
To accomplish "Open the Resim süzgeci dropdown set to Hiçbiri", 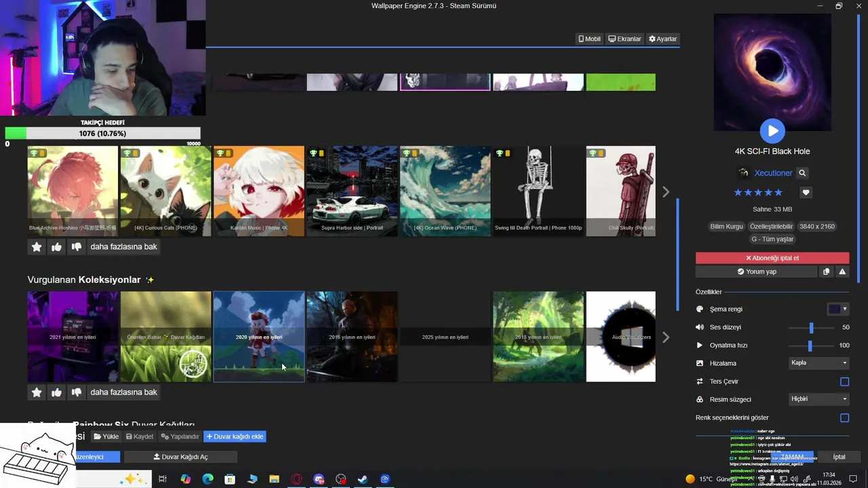I will 819,399.
